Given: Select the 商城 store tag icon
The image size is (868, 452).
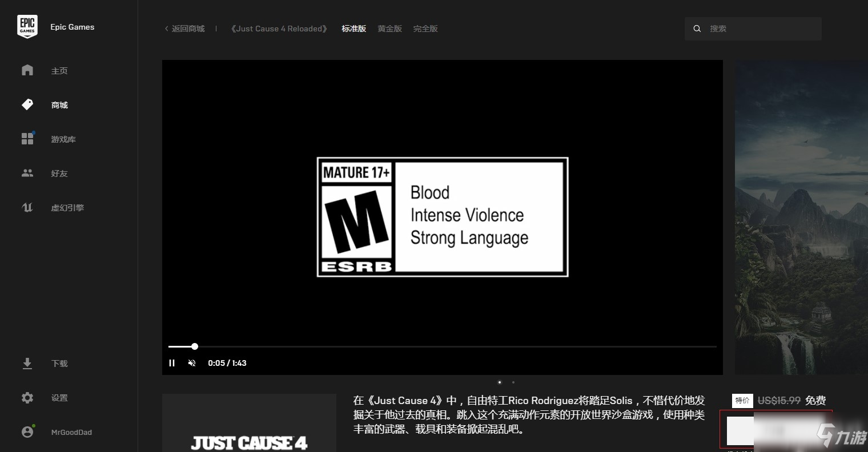Looking at the screenshot, I should tap(27, 104).
